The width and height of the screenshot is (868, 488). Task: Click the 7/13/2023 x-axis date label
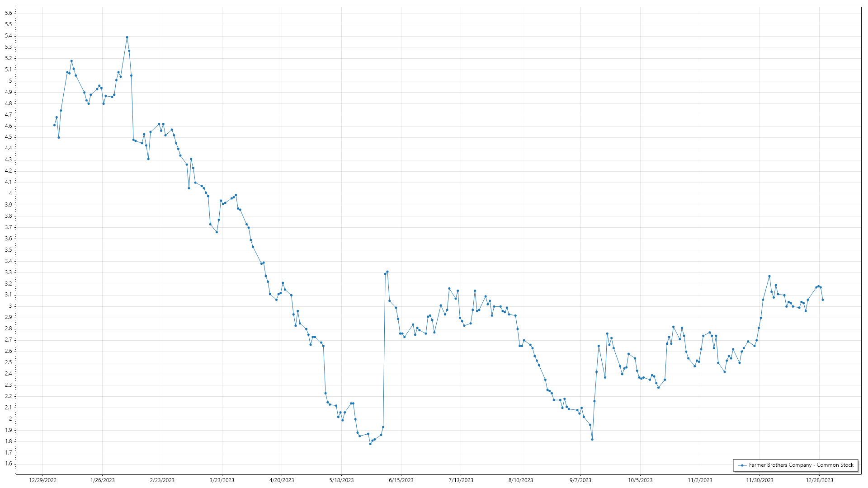pyautogui.click(x=461, y=480)
